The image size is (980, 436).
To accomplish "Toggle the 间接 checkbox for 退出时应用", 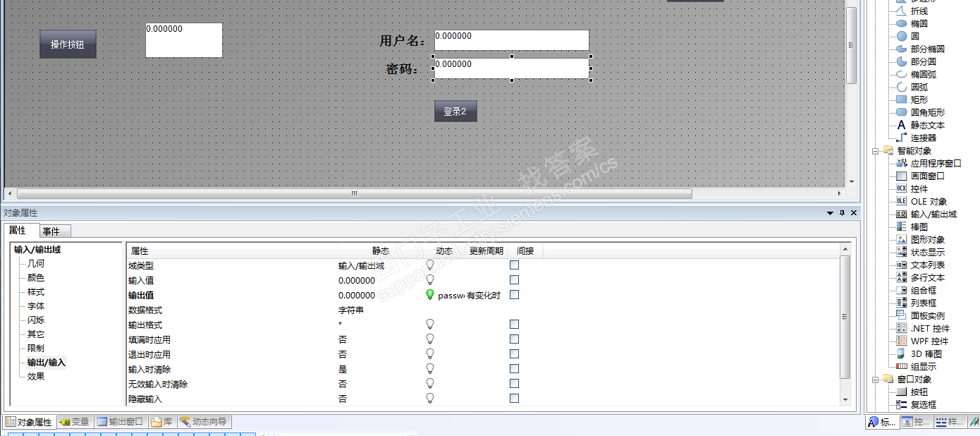I will coord(514,354).
